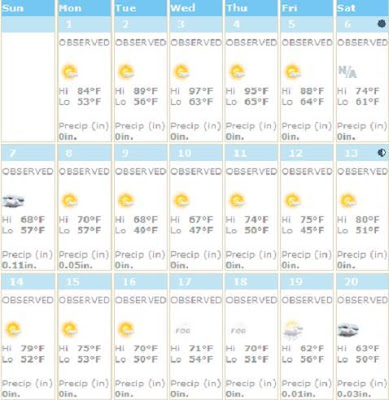Click the 0.11in. precipitation value

(x=19, y=266)
